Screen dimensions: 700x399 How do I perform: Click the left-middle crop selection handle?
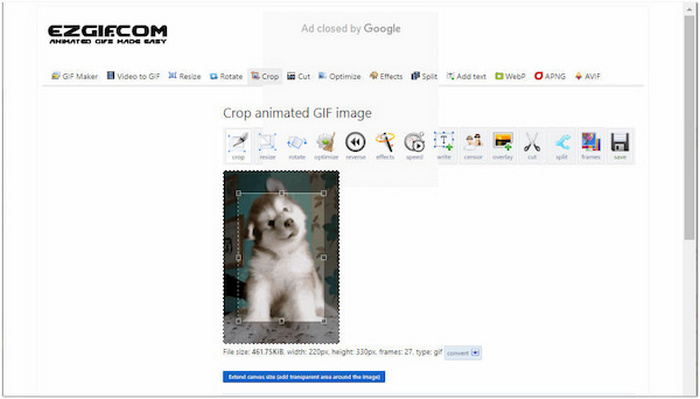pyautogui.click(x=238, y=258)
